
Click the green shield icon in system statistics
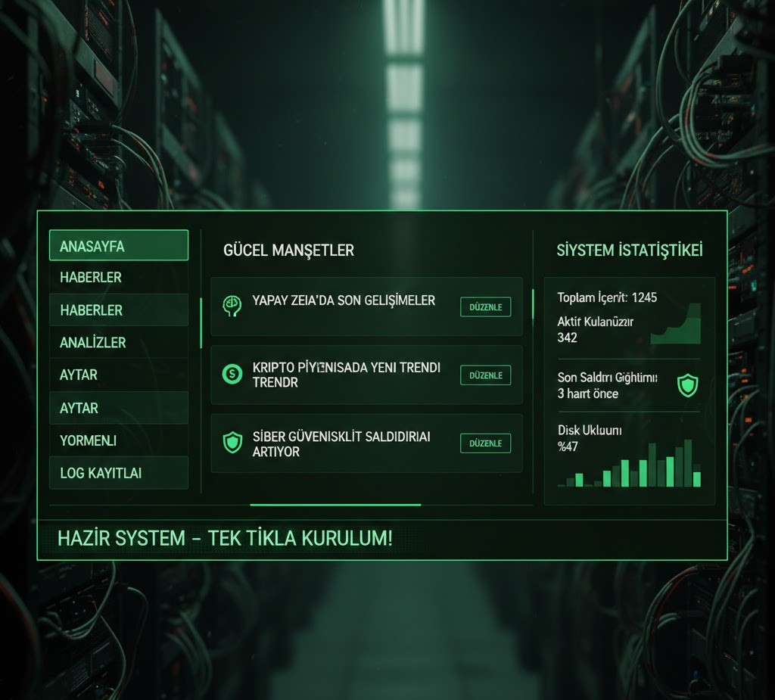tap(687, 385)
